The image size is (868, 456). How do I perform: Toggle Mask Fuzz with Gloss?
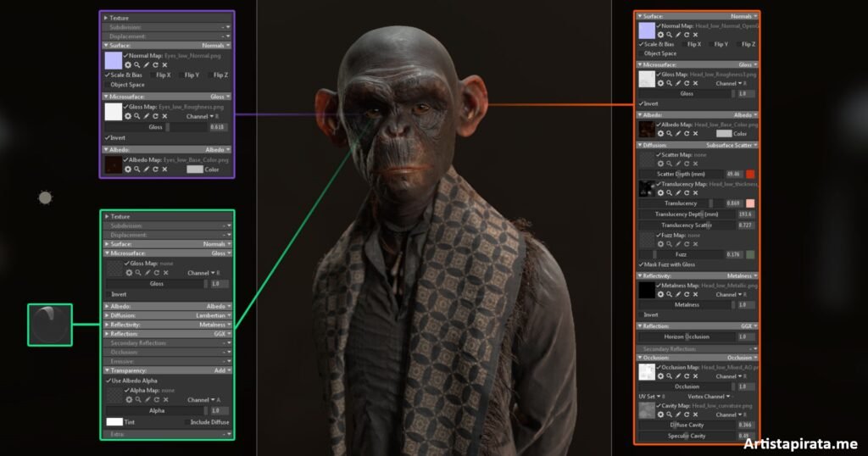642,264
